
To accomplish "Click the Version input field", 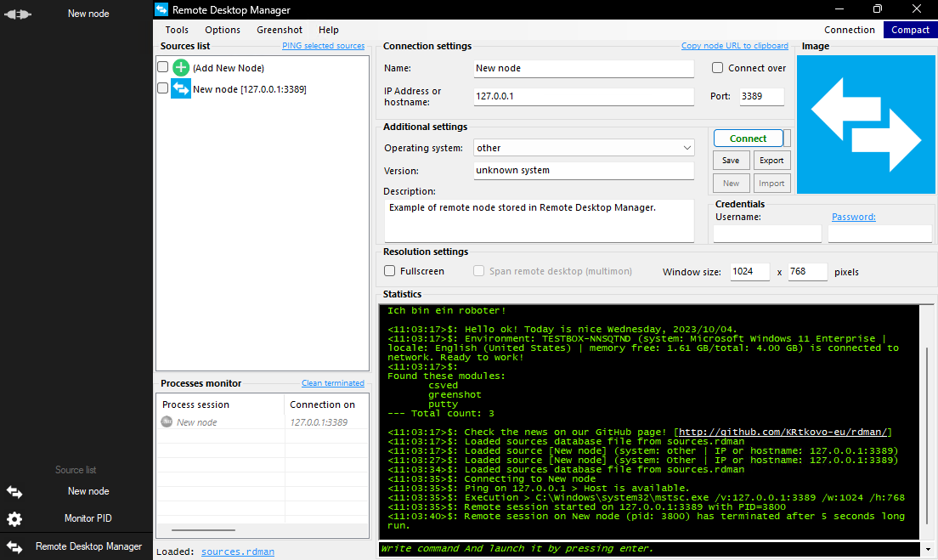I will 584,171.
